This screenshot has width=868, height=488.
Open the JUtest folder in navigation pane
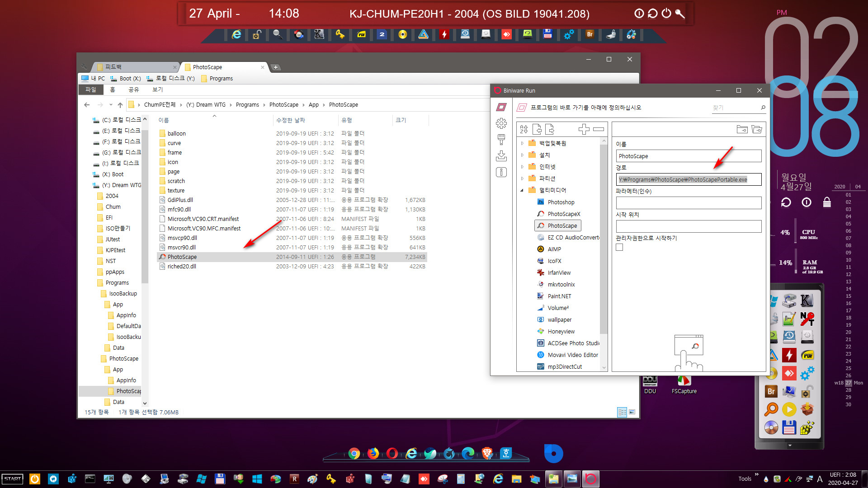tap(113, 239)
